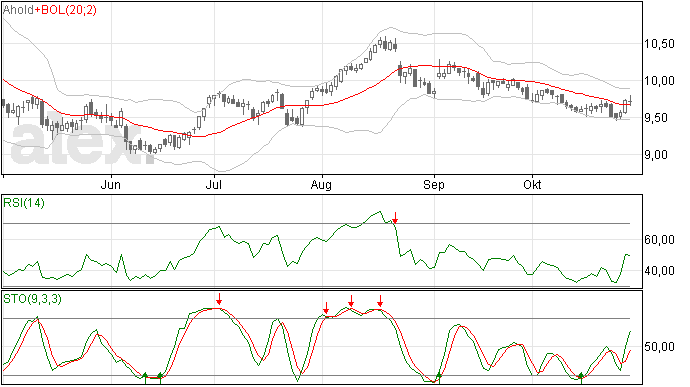Click the Okt month label

tap(532, 185)
